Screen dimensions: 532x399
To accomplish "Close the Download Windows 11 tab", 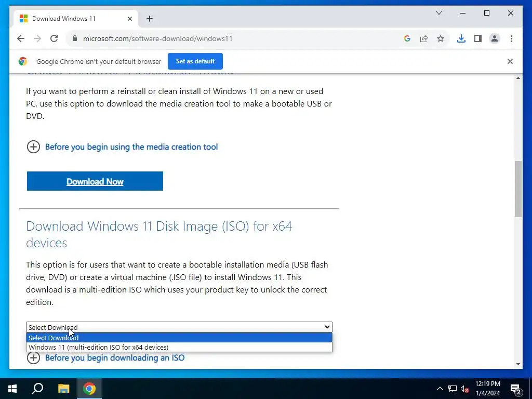I will click(129, 19).
